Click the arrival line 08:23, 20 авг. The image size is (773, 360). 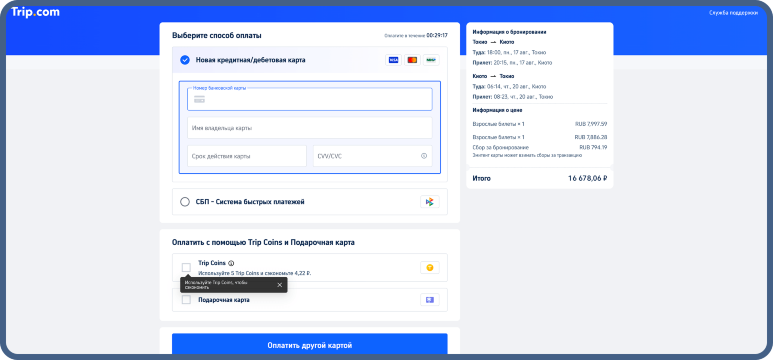click(513, 97)
